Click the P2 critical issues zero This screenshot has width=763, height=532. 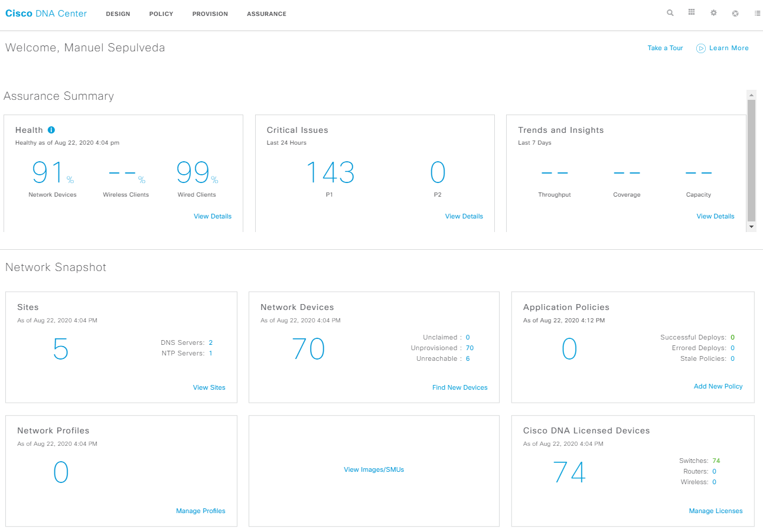coord(438,172)
